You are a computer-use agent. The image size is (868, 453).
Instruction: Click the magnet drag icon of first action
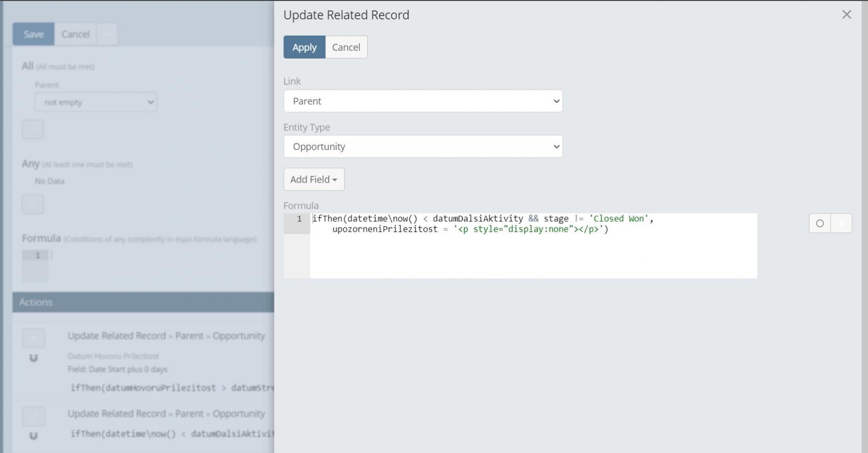point(33,358)
